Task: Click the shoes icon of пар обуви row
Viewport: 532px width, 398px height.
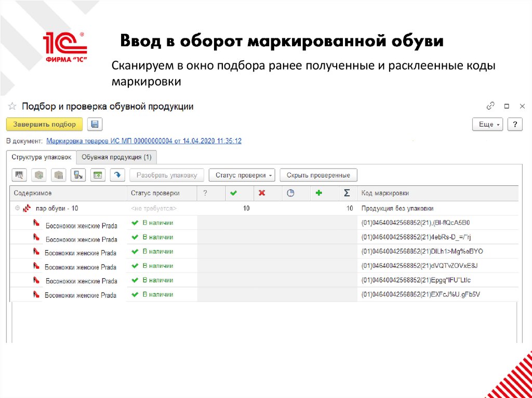Action: pyautogui.click(x=26, y=209)
